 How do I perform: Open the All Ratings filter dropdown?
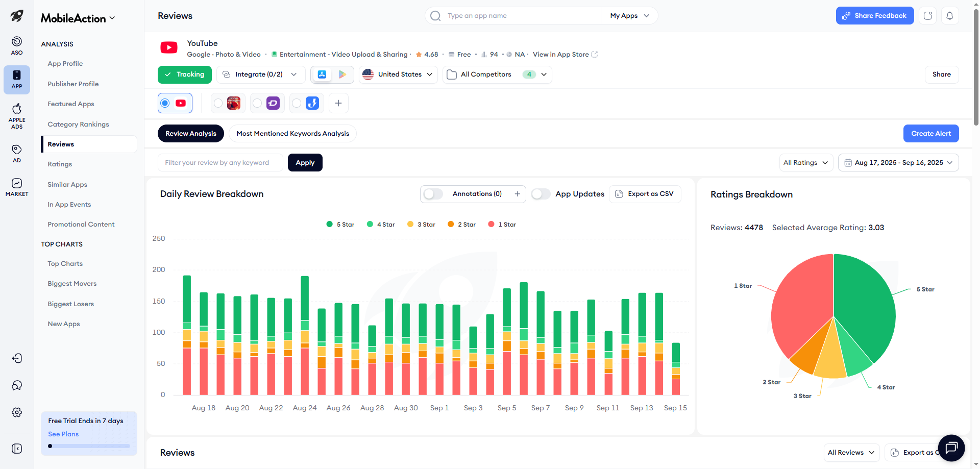click(805, 163)
